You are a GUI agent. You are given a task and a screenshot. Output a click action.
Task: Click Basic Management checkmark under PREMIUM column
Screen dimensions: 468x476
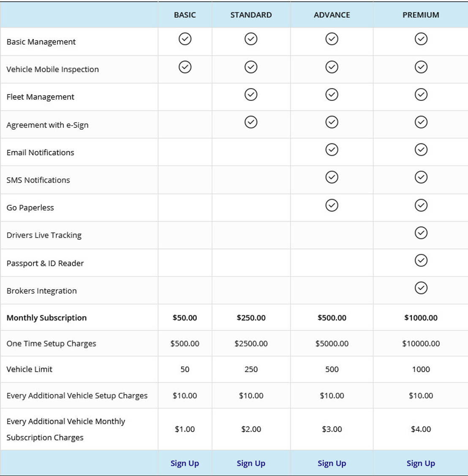(x=421, y=39)
